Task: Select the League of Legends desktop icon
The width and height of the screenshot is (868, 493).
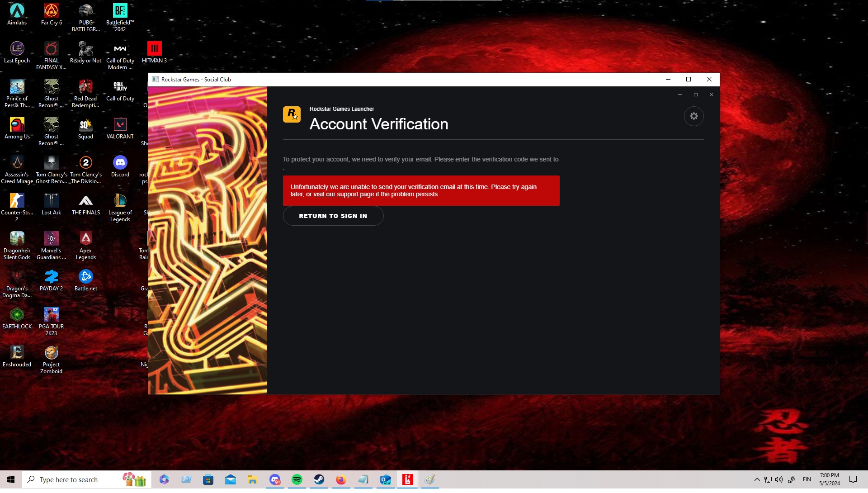Action: click(120, 208)
